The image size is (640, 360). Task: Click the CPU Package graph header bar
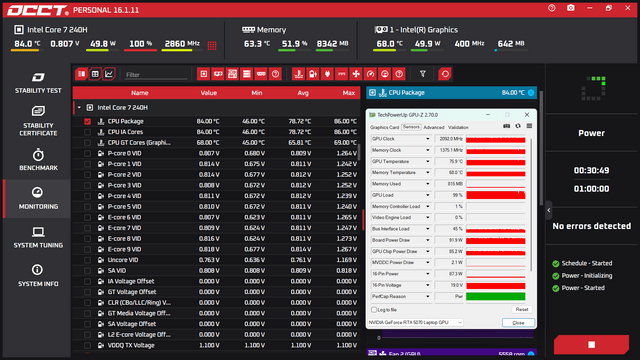(451, 93)
